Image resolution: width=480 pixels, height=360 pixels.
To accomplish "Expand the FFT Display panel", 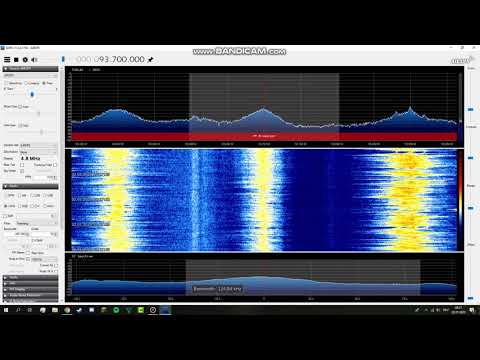I will (30, 289).
